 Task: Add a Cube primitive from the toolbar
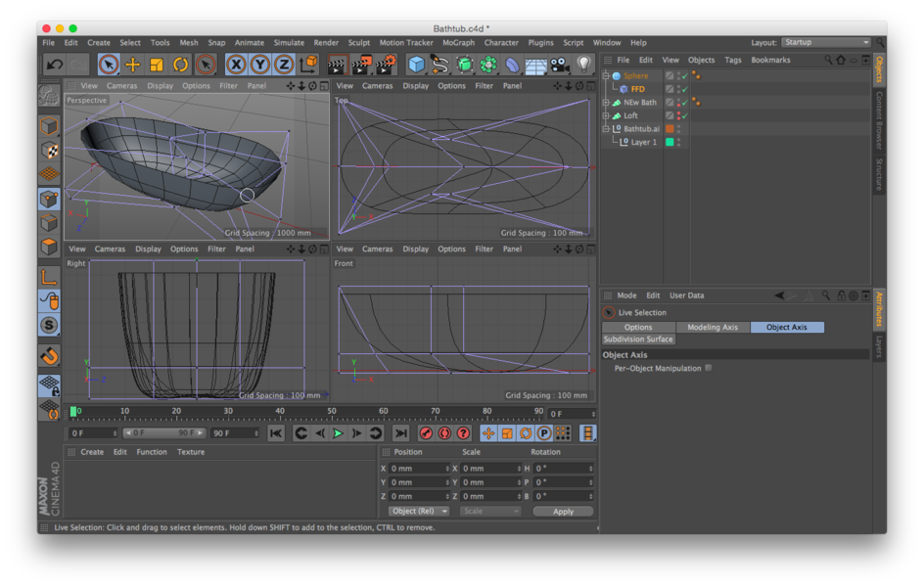coord(417,65)
